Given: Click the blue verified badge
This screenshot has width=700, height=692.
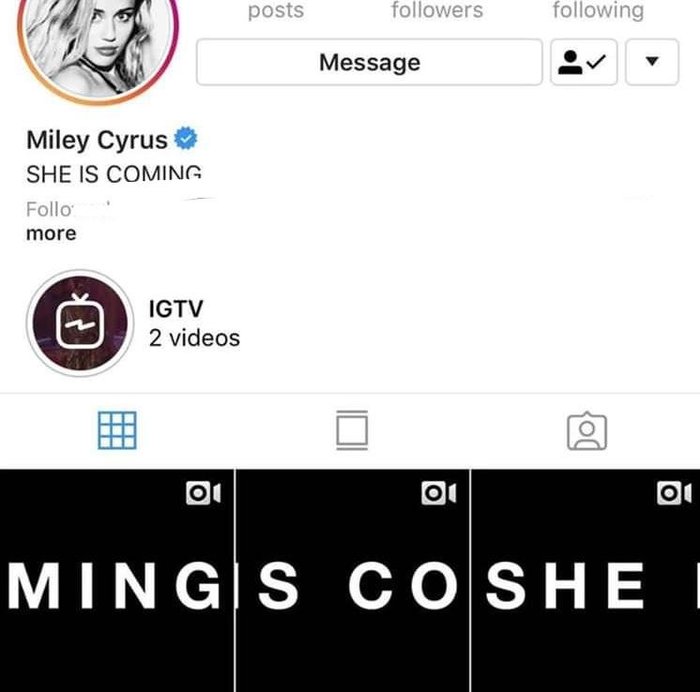Looking at the screenshot, I should tap(186, 138).
